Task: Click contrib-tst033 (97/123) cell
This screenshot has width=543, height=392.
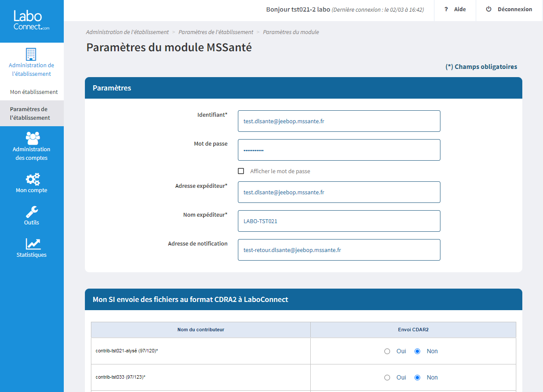Action: tap(201, 377)
